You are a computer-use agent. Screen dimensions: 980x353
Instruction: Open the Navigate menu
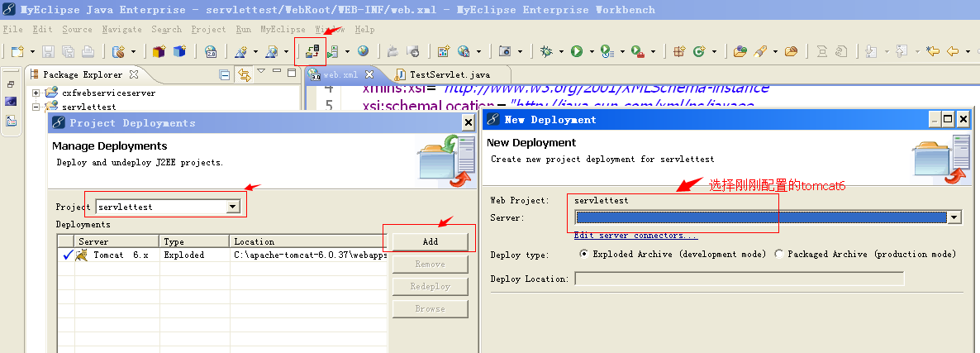(x=121, y=30)
